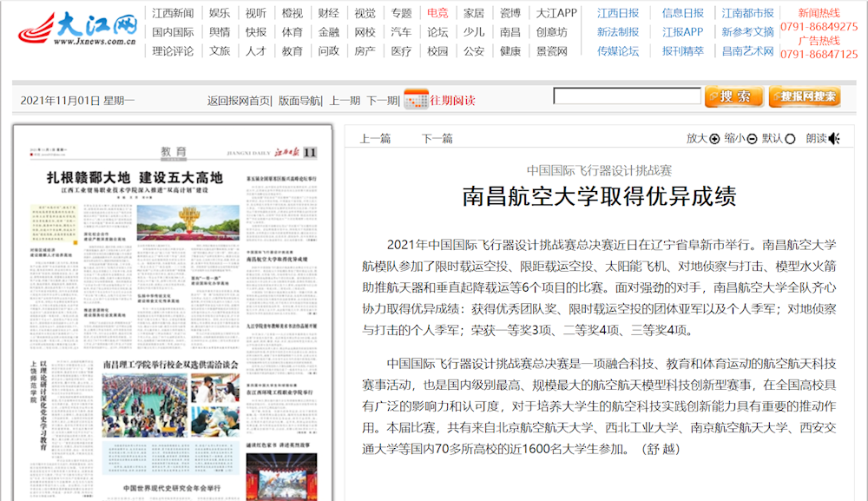The image size is (868, 501).
Task: Click the orange 搜索 magnifier search button
Action: [733, 96]
